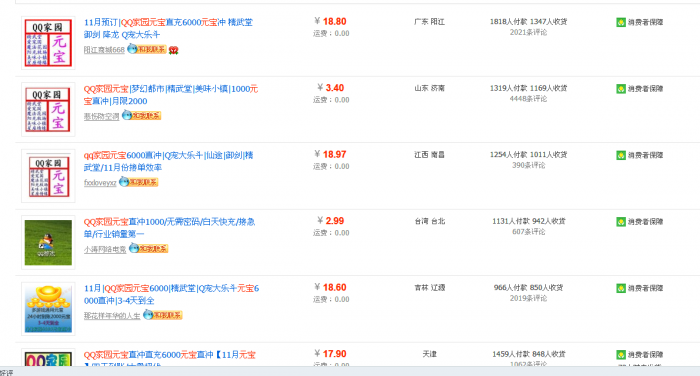Open product thumbnail for the ¥18.80 listing

tap(48, 43)
